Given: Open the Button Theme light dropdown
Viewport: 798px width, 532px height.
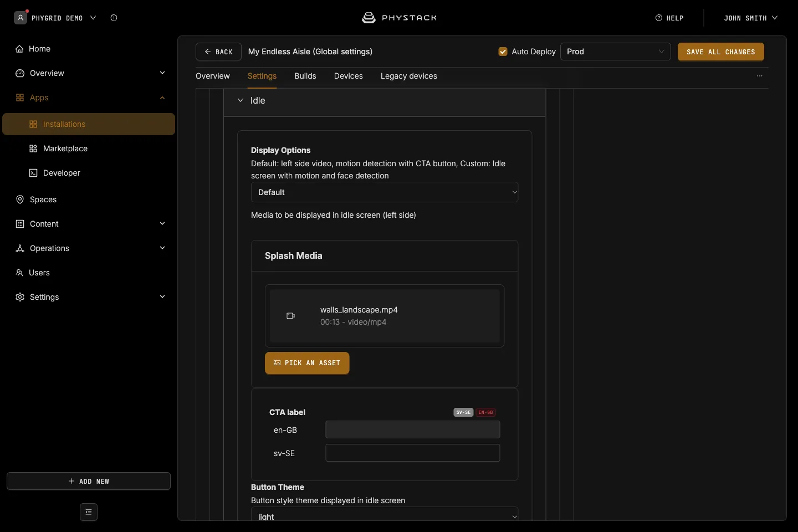Looking at the screenshot, I should pos(385,515).
